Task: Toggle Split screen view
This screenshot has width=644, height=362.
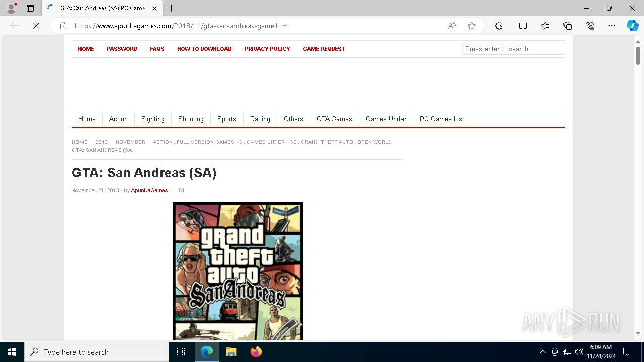Action: pyautogui.click(x=523, y=26)
